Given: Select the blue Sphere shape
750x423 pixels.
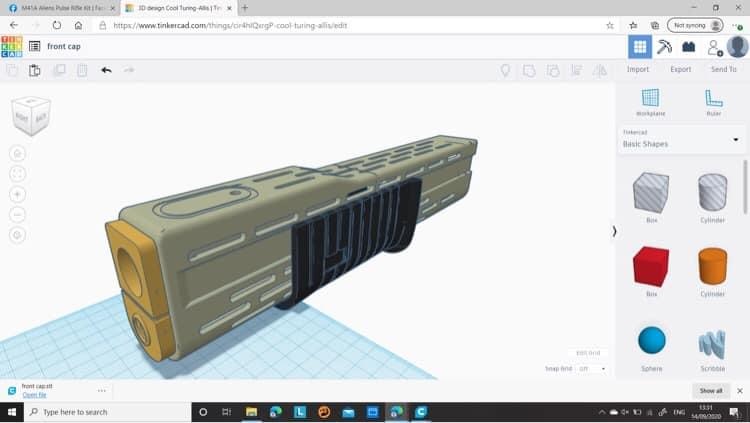Looking at the screenshot, I should (x=651, y=341).
